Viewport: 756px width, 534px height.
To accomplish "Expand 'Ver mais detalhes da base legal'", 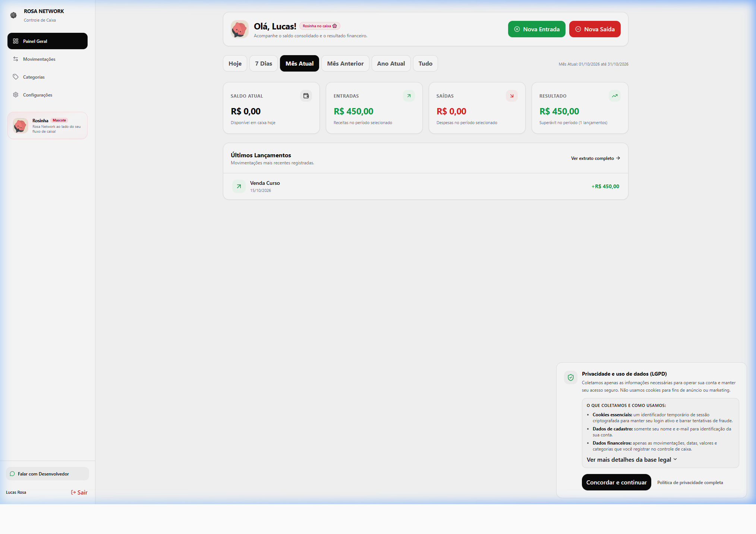I will (632, 460).
